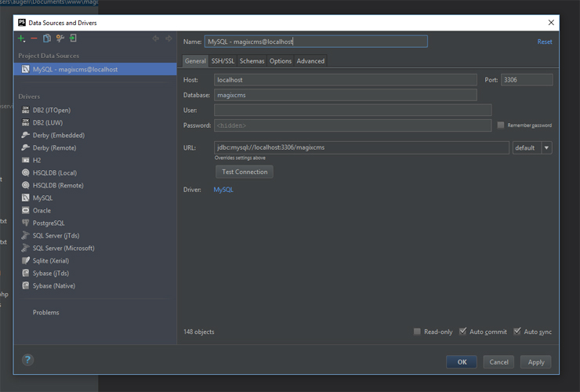Remove selected data source with minus icon

(x=34, y=38)
